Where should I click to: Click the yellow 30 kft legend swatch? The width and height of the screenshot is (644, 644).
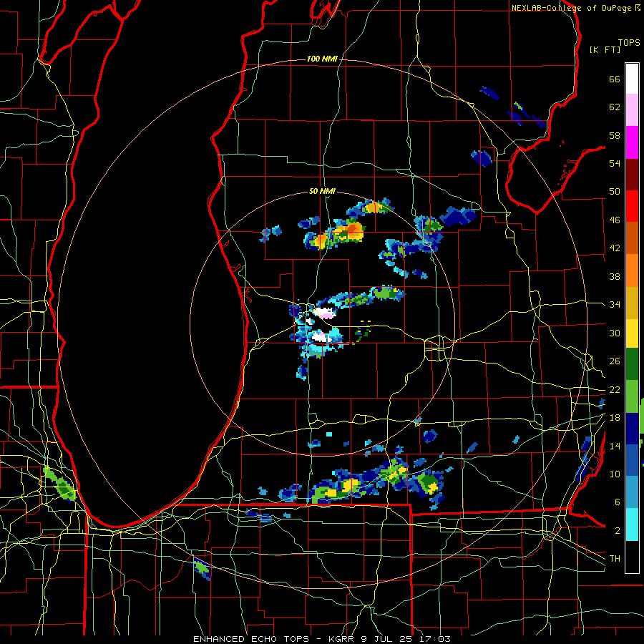[x=632, y=333]
